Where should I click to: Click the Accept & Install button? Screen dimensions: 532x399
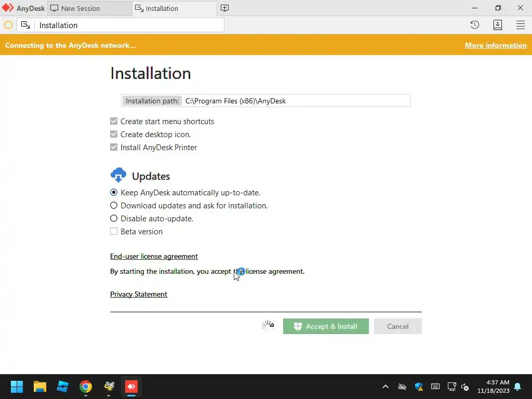point(326,326)
